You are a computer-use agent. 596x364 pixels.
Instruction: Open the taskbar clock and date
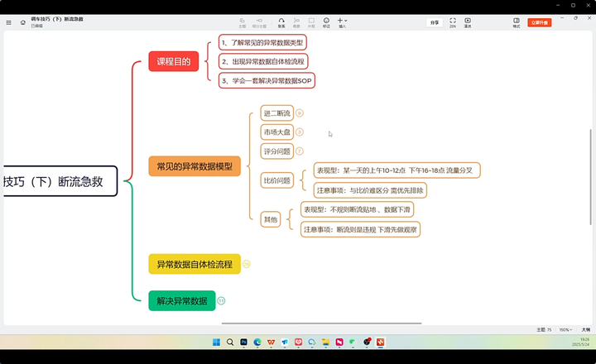pos(582,342)
